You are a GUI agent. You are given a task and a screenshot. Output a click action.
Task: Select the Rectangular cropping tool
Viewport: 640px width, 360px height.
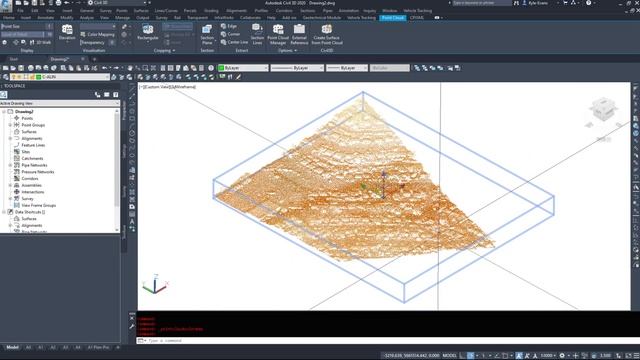pos(148,32)
